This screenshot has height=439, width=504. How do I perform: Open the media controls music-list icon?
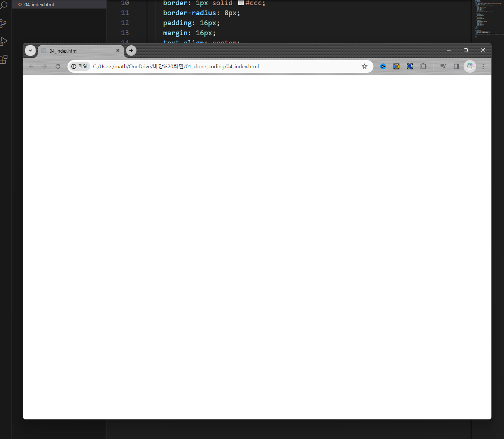[443, 66]
